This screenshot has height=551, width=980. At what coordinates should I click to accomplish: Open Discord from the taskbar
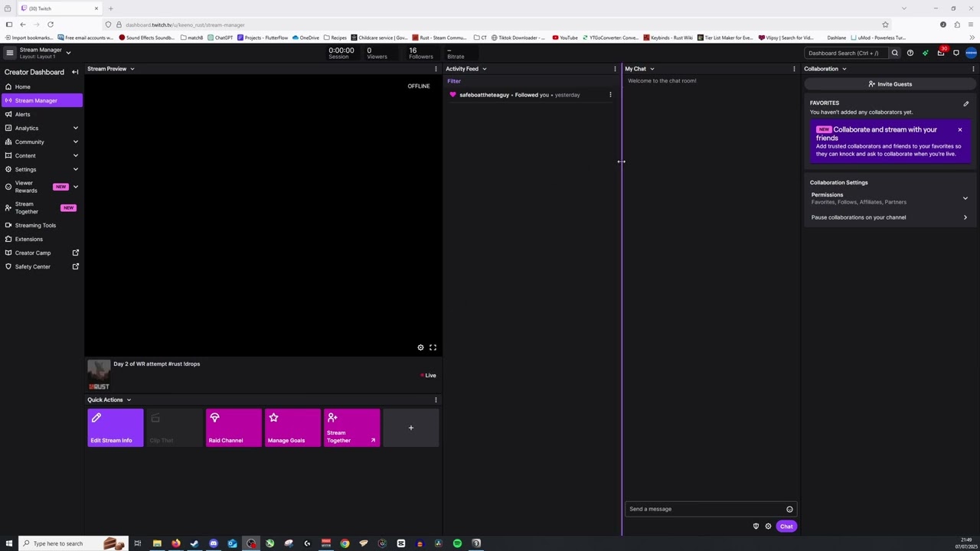(x=213, y=543)
